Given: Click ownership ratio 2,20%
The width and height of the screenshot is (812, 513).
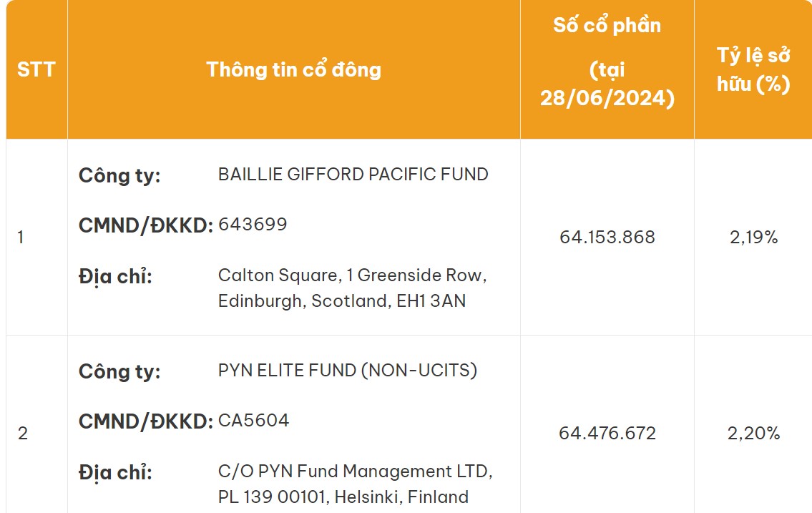Looking at the screenshot, I should (754, 434).
